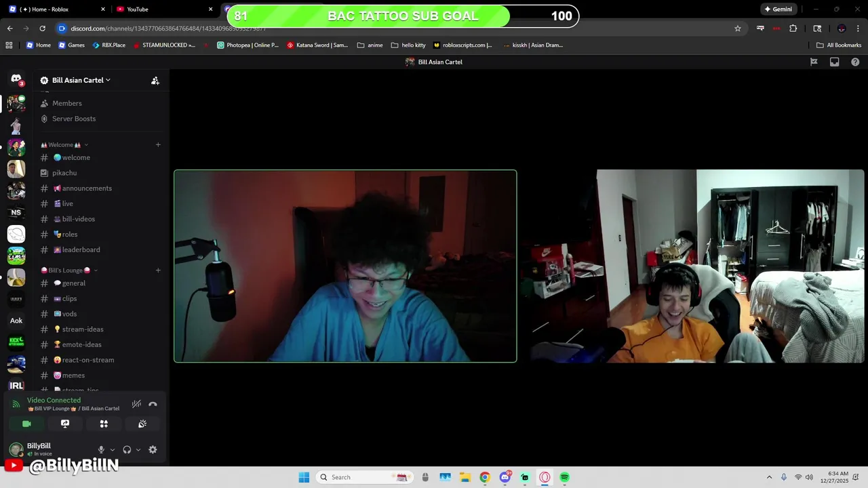Open All Bookmarks folder
Viewport: 868px width, 488px height.
[x=839, y=45]
